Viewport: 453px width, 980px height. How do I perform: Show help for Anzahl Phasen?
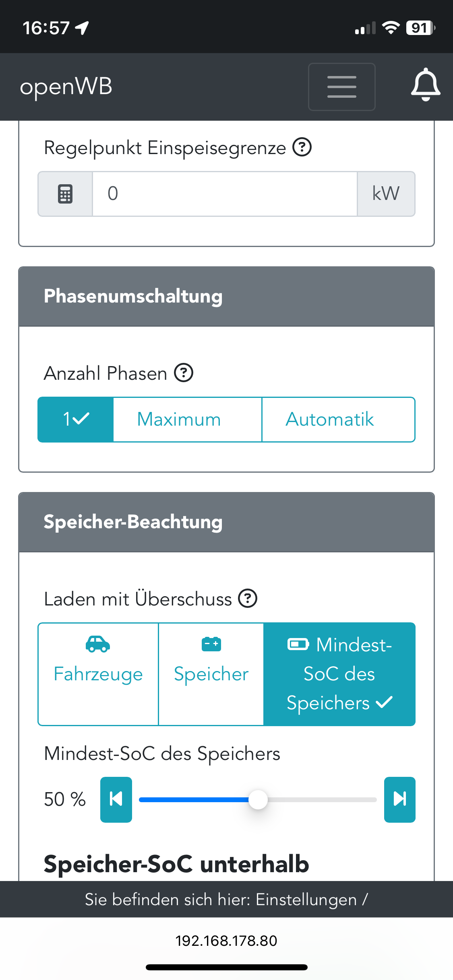184,373
